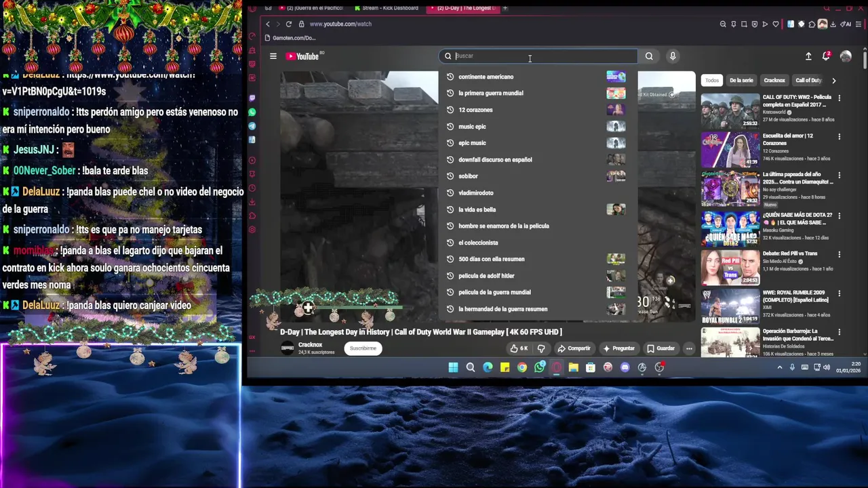The image size is (868, 488).
Task: Click the YouTube search magnifier button
Action: click(649, 56)
